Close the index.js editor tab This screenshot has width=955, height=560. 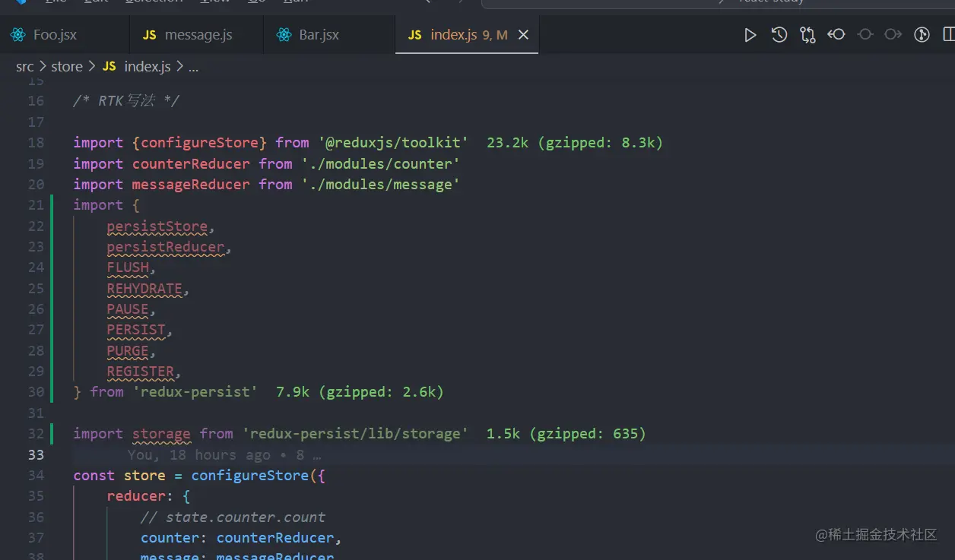tap(523, 35)
